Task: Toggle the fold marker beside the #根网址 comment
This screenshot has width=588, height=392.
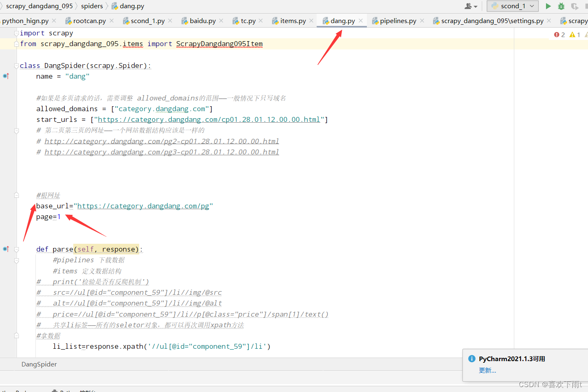Action: pyautogui.click(x=16, y=195)
